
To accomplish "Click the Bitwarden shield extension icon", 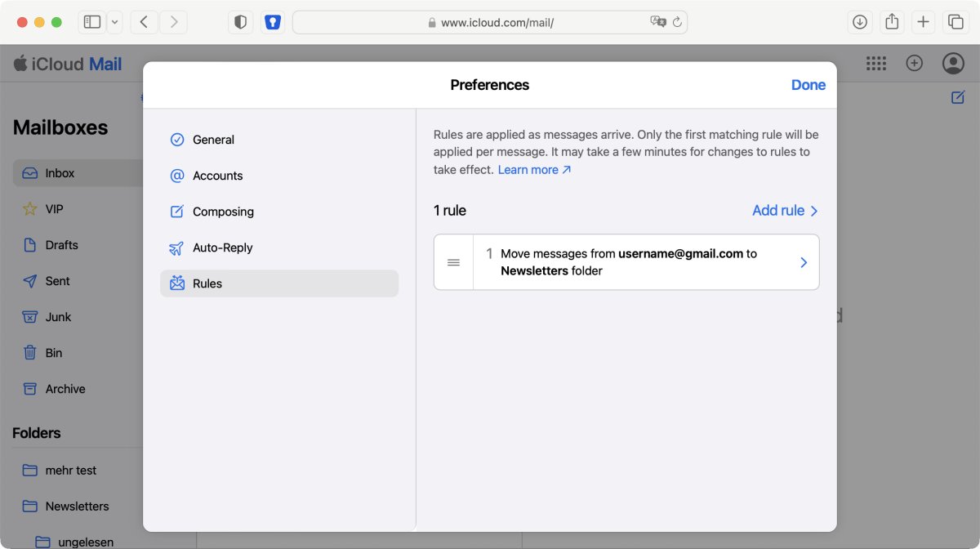I will tap(273, 22).
